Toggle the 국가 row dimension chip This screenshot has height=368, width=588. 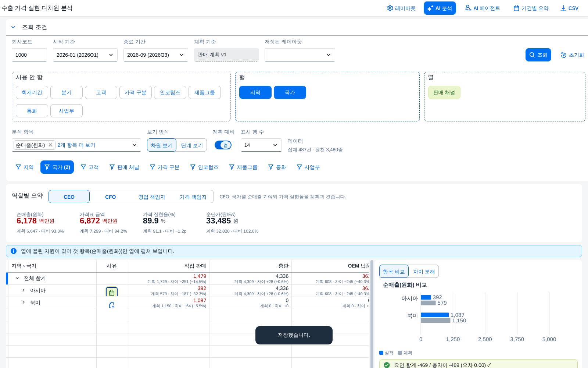290,92
